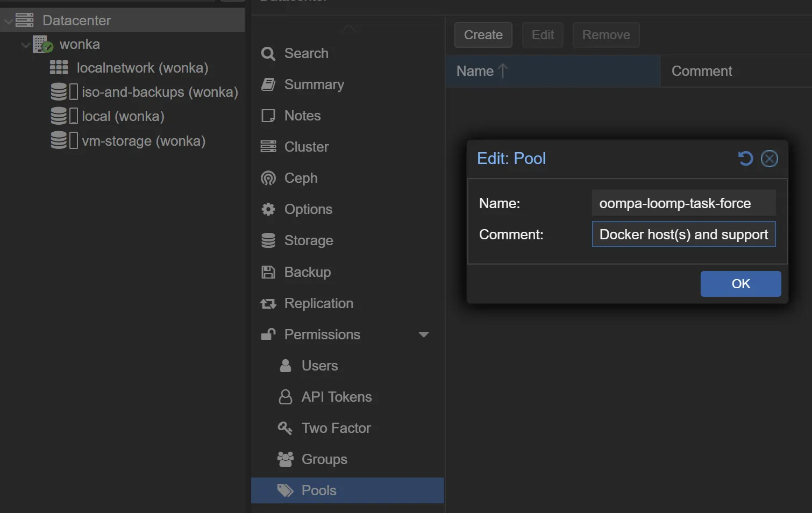The image size is (812, 513).
Task: Click the wonka node icon
Action: (43, 44)
